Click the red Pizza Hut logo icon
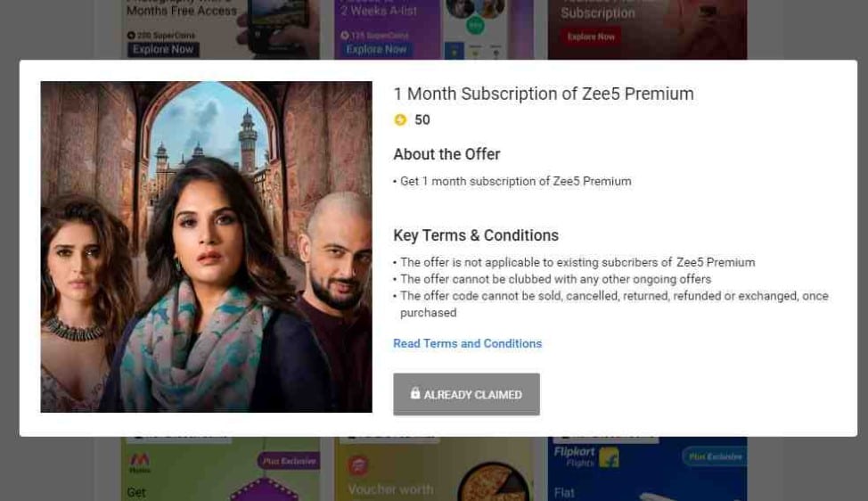 coord(357,465)
